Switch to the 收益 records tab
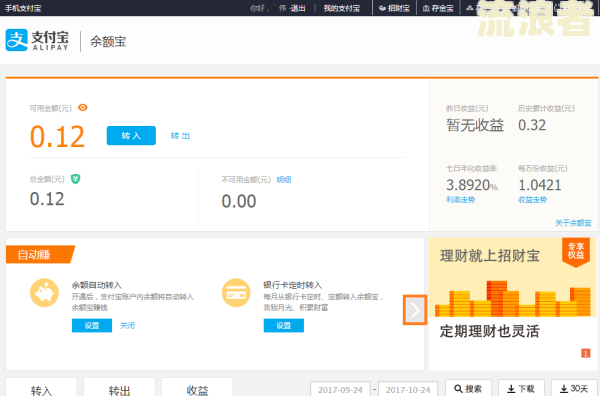This screenshot has width=600, height=396. point(197,387)
